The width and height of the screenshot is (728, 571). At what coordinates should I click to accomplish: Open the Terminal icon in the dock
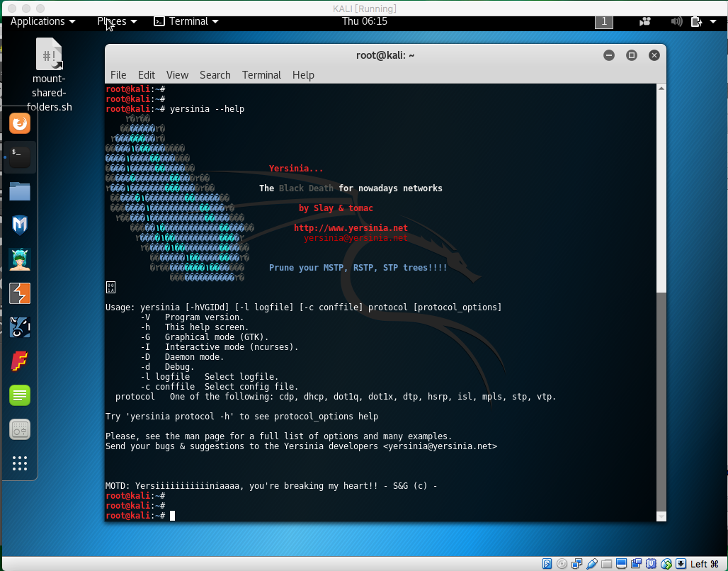(20, 157)
